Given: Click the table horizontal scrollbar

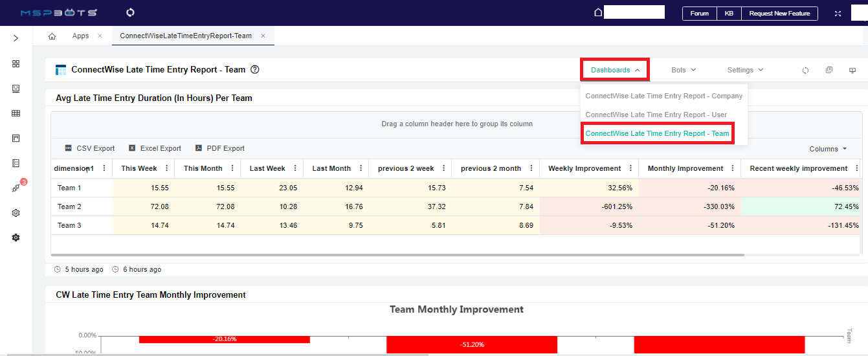Looking at the screenshot, I should coord(397,255).
